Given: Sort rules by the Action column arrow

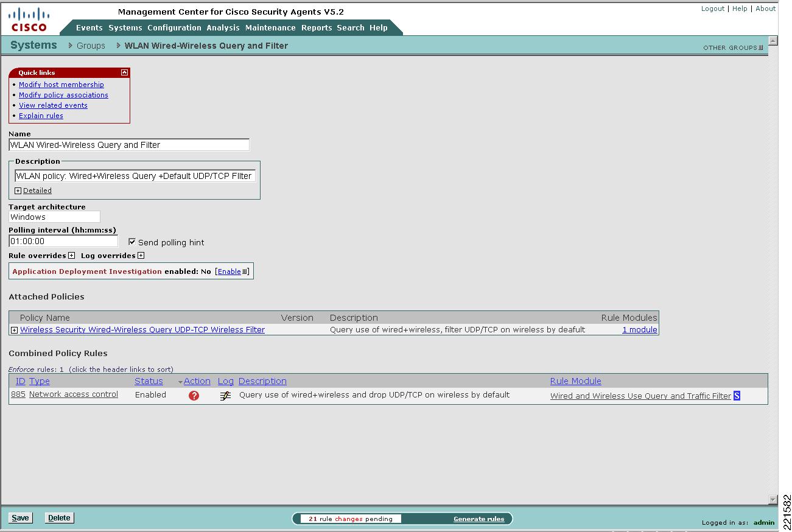Looking at the screenshot, I should [x=180, y=382].
